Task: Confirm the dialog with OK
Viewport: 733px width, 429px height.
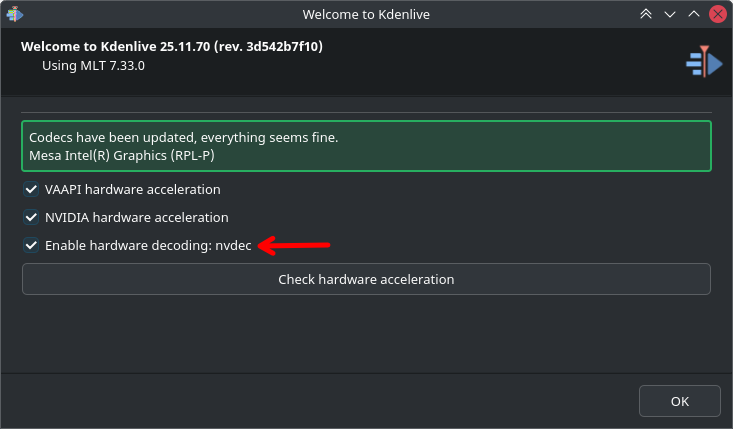Action: coord(680,401)
